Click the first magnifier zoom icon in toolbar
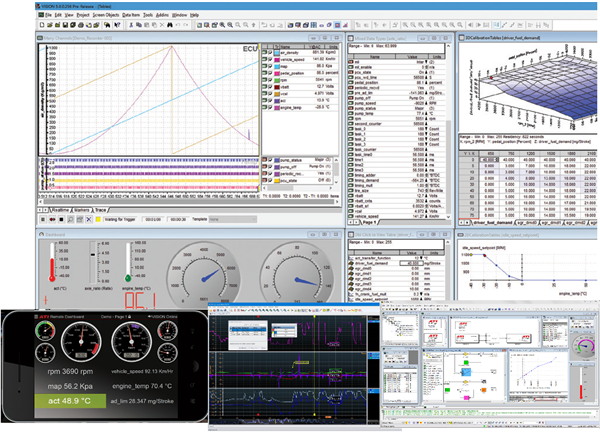600x435 pixels. pos(222,25)
